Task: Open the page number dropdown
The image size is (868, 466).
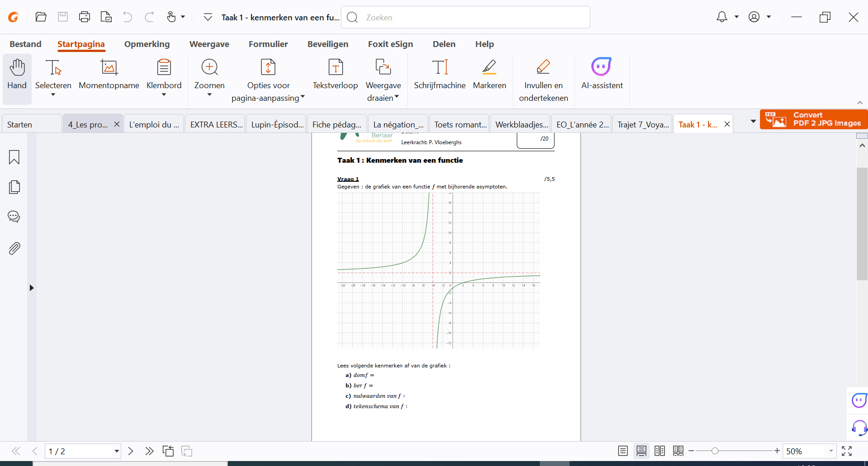Action: [x=117, y=451]
